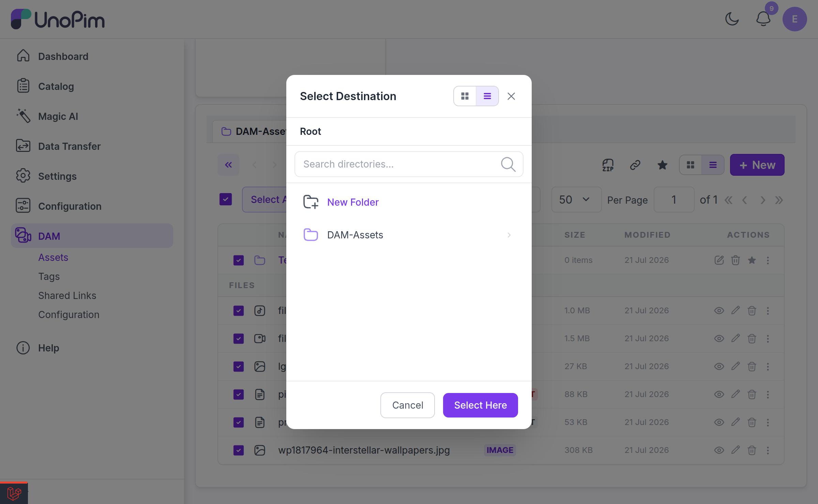Open user profile avatar E
The image size is (818, 504).
point(795,19)
